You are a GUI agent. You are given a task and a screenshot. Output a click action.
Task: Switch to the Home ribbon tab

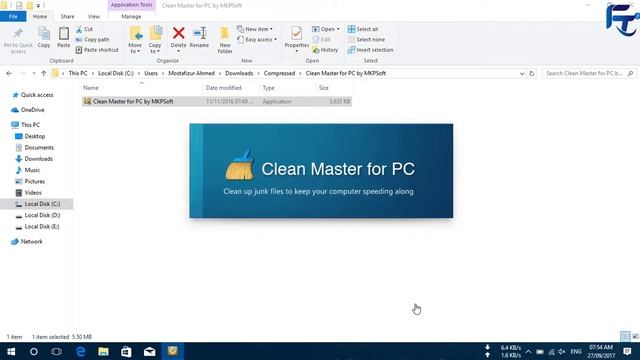pos(40,16)
